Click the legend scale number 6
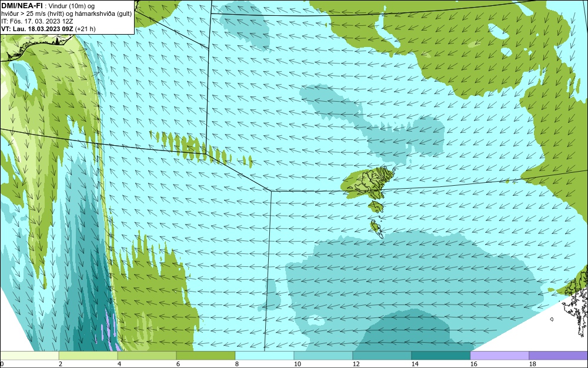 (x=178, y=364)
